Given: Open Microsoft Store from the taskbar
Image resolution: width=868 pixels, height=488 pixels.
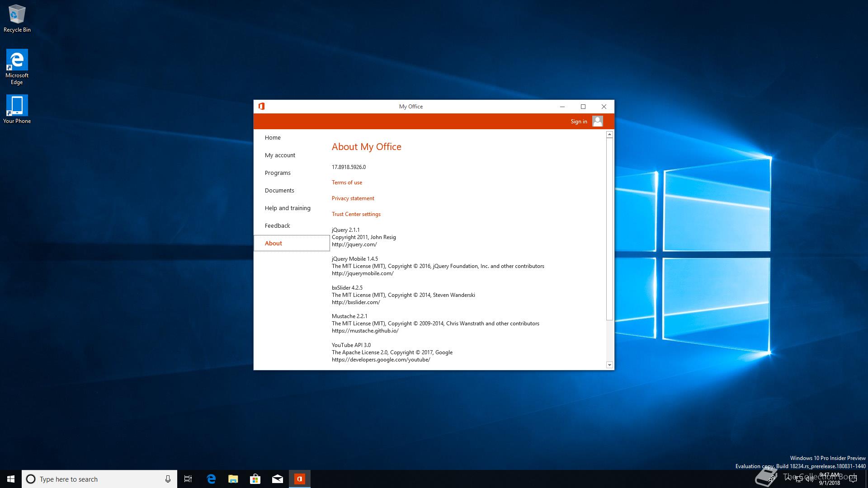Looking at the screenshot, I should pyautogui.click(x=255, y=479).
